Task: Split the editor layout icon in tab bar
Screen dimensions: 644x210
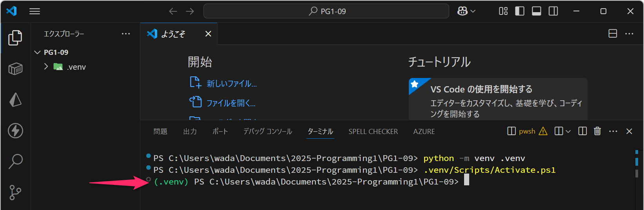Action: tap(613, 34)
